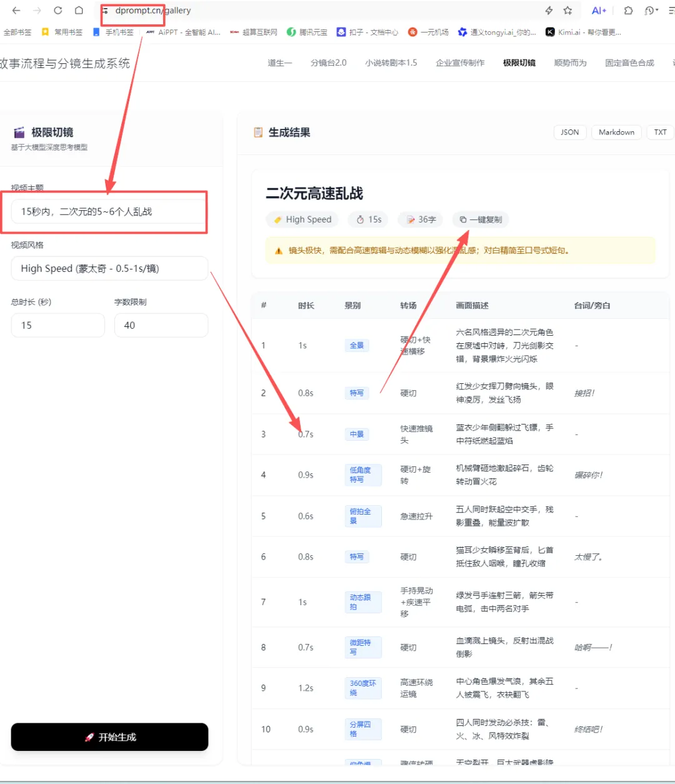Reload the page with refresh icon
The width and height of the screenshot is (675, 784).
tap(57, 11)
